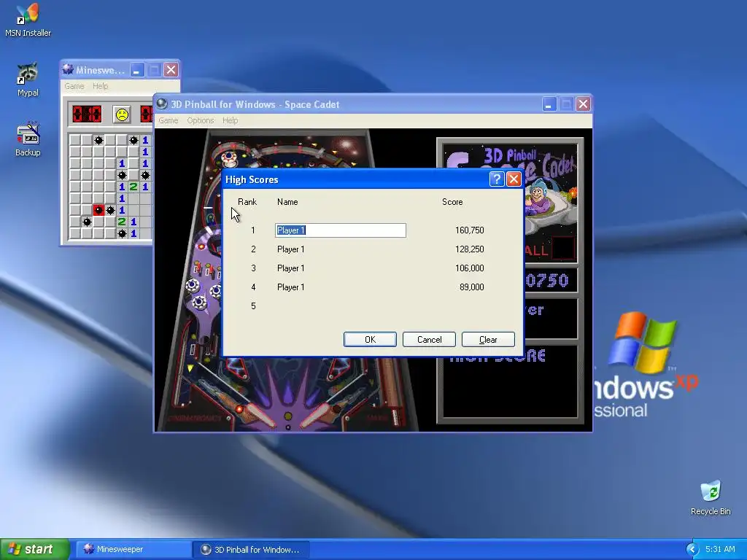The height and width of the screenshot is (560, 747).
Task: Click the rank number 5 row
Action: pyautogui.click(x=253, y=306)
